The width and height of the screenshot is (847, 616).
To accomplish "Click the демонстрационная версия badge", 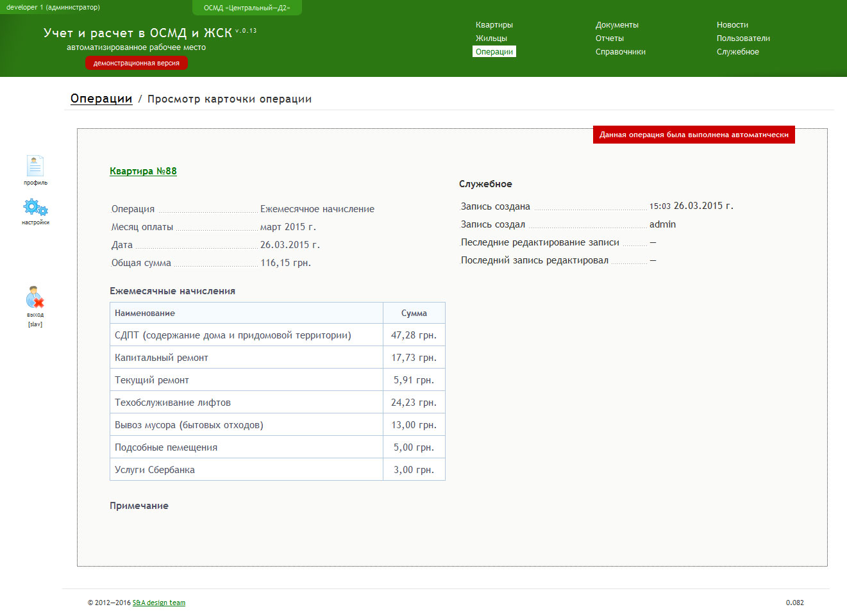I will click(137, 63).
